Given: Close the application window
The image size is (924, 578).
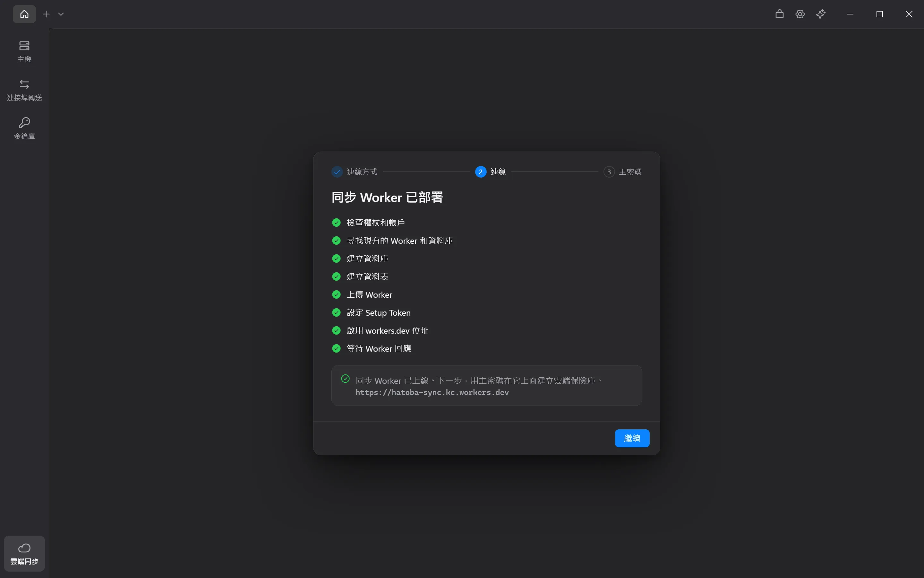Looking at the screenshot, I should pos(909,14).
